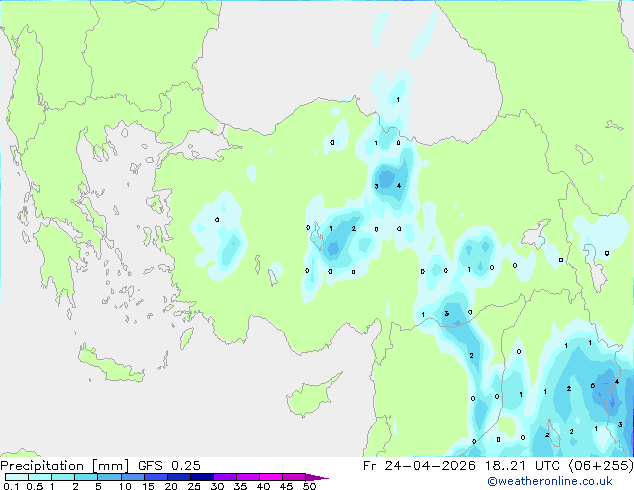The height and width of the screenshot is (490, 634).
Task: Click the Fr 24-04-2026 forecast date
Action: click(x=419, y=465)
